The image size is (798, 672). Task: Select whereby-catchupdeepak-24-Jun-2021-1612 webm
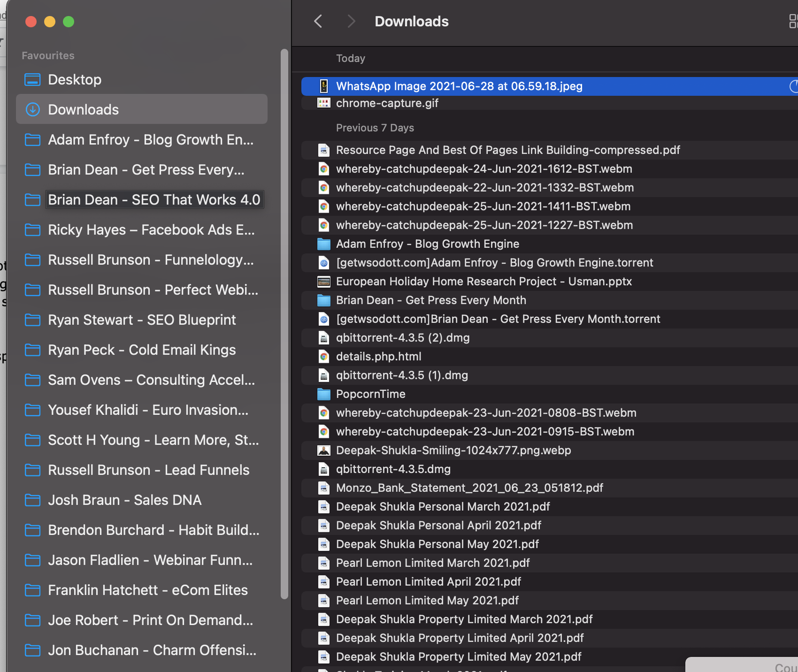[x=550, y=169]
